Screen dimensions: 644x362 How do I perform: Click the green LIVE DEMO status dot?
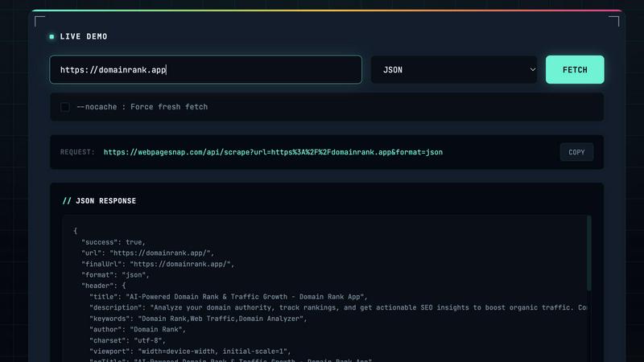[x=52, y=36]
